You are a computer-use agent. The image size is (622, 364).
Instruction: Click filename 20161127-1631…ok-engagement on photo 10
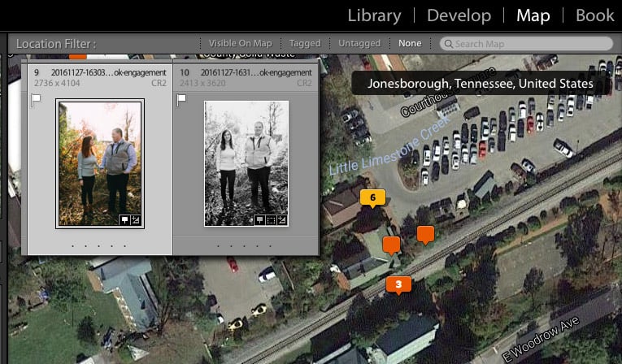point(256,72)
